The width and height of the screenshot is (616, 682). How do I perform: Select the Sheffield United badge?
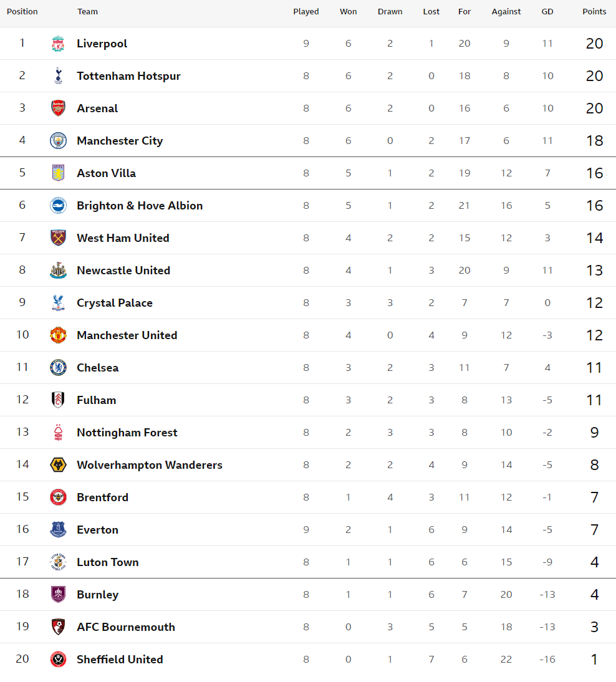tap(58, 659)
